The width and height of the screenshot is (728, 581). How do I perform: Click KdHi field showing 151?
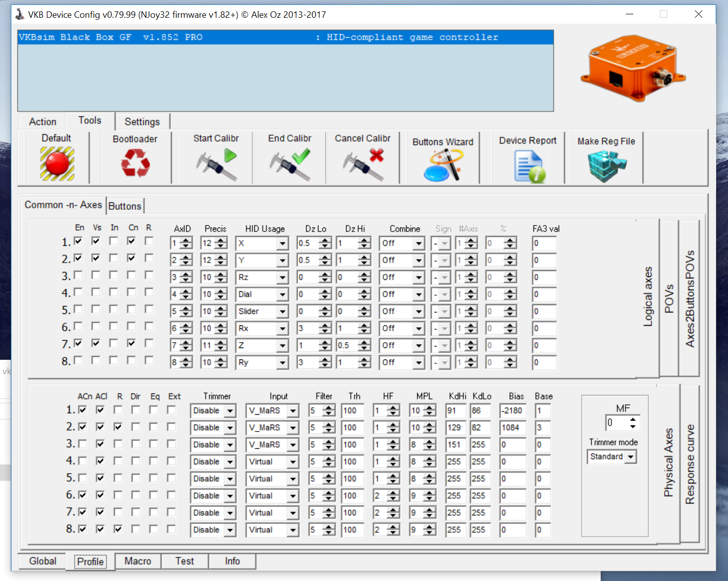click(x=455, y=445)
